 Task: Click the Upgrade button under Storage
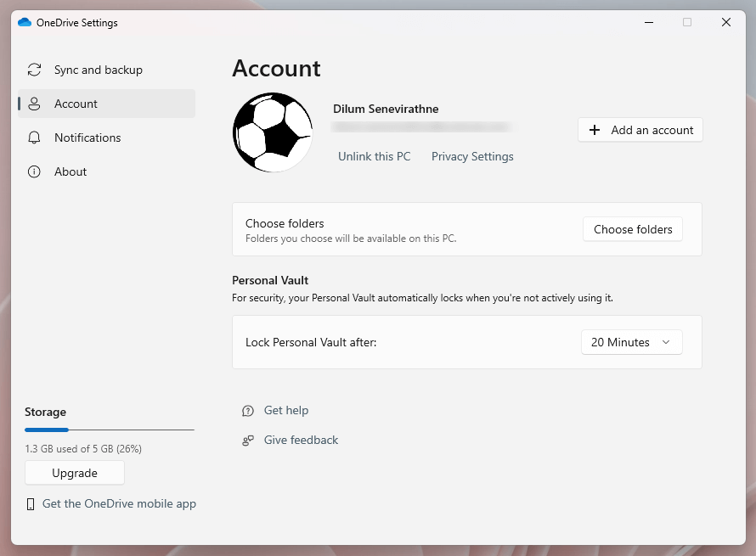[x=74, y=472]
